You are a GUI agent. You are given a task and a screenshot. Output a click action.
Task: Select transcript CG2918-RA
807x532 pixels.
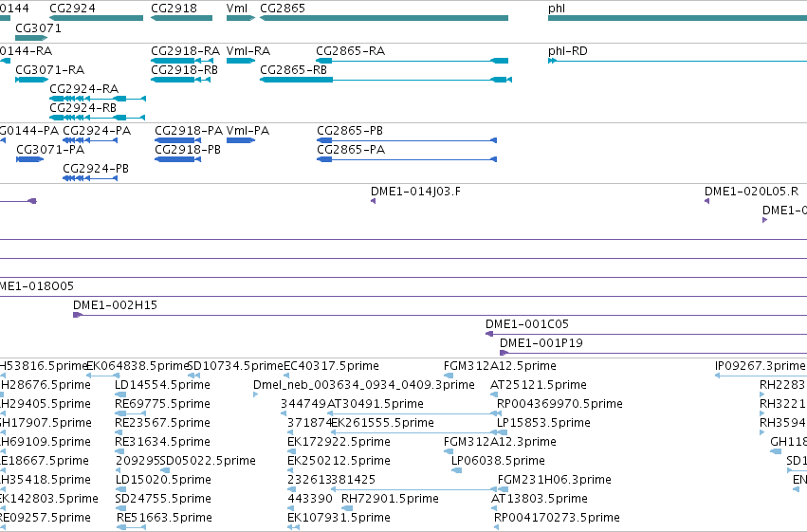(x=182, y=61)
